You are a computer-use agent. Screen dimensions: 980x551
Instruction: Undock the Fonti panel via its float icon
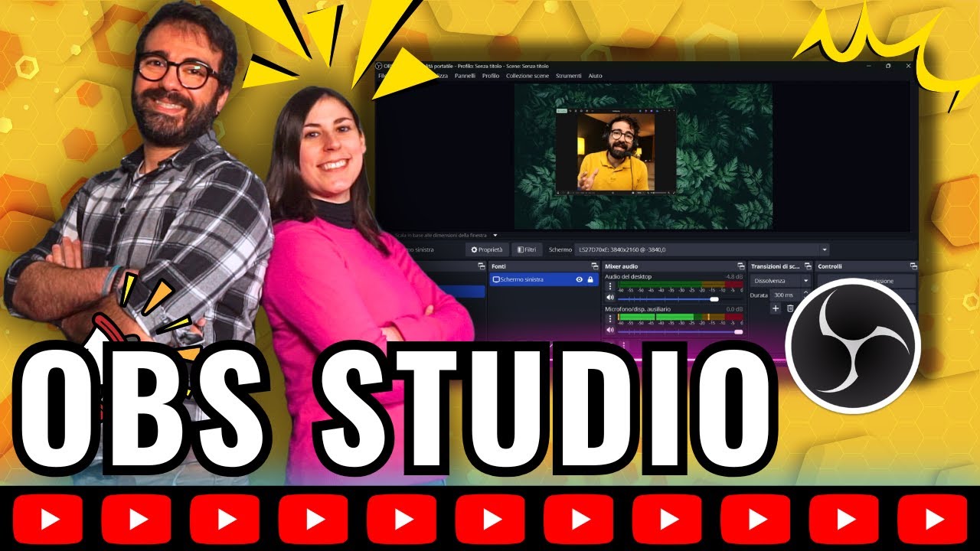pos(593,266)
